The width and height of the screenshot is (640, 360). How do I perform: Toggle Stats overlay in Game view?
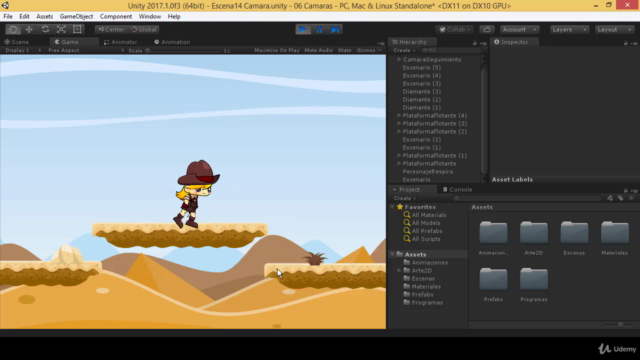click(x=344, y=50)
